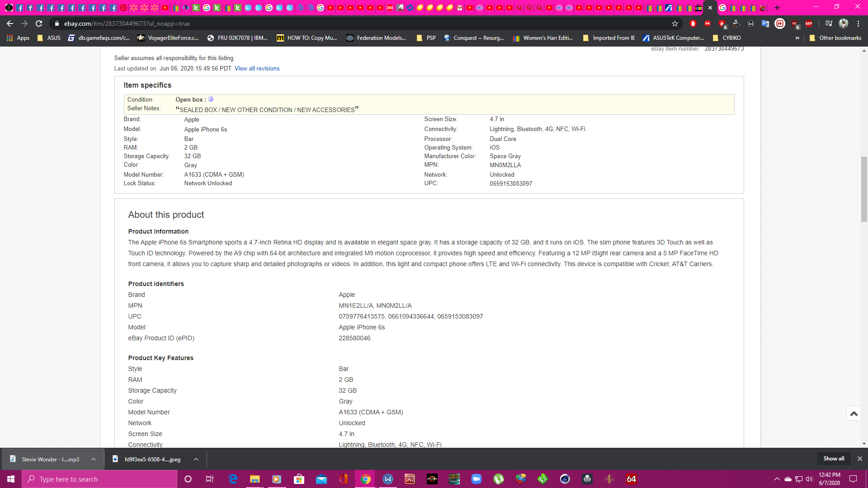Image resolution: width=868 pixels, height=488 pixels.
Task: Click the volume icon in system tray
Action: tap(809, 479)
